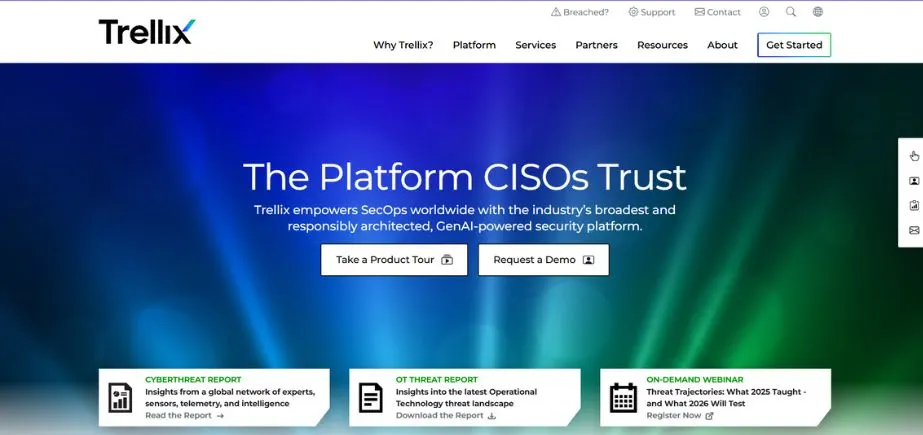Follow the Breached? link
The image size is (923, 435).
click(x=586, y=12)
